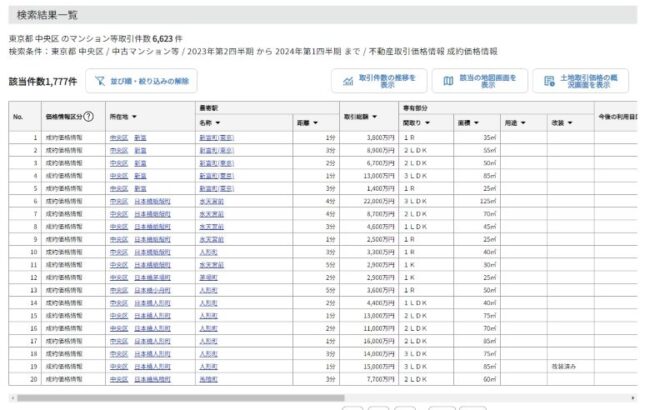Click the scrollbar left arrow
This screenshot has height=410, width=650.
[13, 398]
